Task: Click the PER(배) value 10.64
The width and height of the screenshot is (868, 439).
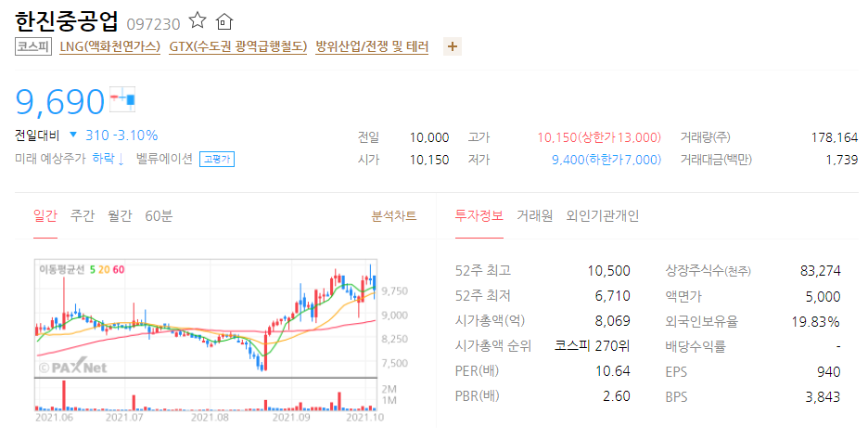Action: coord(612,371)
